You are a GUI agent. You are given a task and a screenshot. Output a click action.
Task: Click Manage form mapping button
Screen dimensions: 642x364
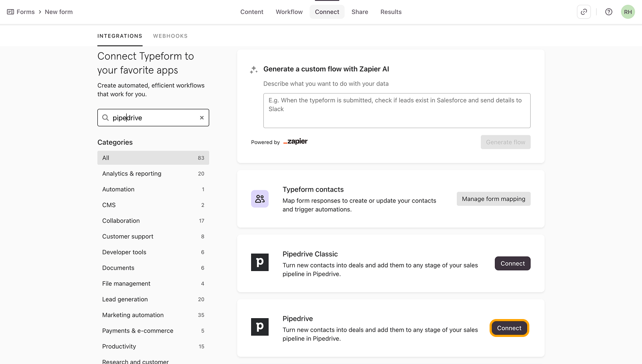pyautogui.click(x=494, y=199)
